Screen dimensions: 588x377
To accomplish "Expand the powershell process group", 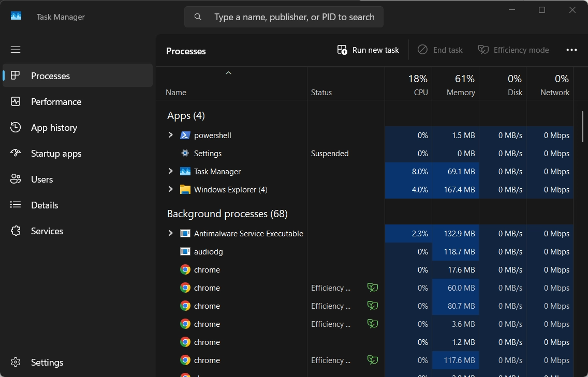I will coord(171,135).
